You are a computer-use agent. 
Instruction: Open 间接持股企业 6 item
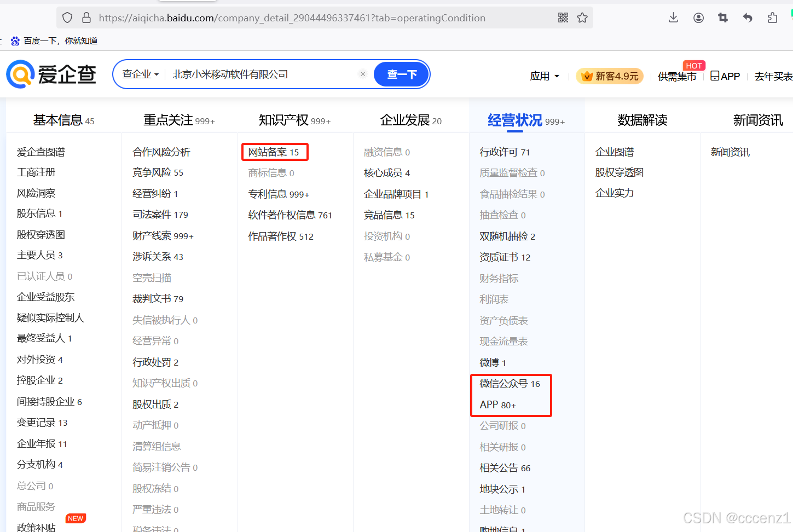pyautogui.click(x=49, y=401)
